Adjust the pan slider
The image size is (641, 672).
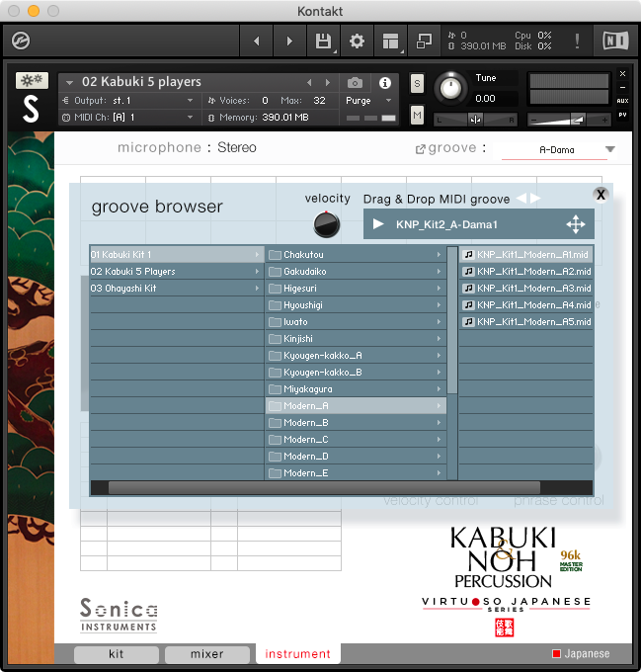(x=475, y=120)
